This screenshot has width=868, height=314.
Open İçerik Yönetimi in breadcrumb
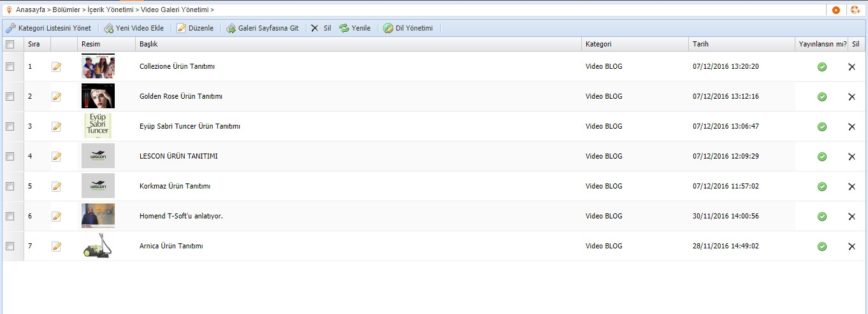point(110,10)
